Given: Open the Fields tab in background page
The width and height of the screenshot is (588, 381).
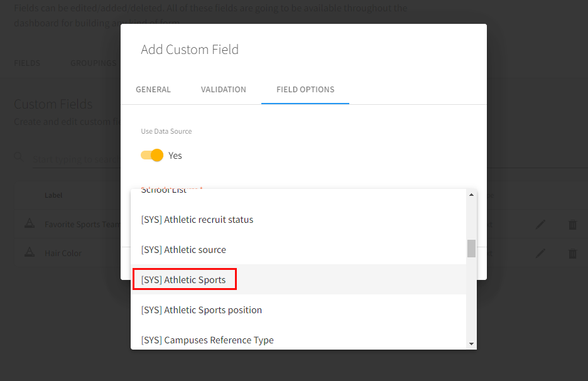Looking at the screenshot, I should [x=27, y=63].
